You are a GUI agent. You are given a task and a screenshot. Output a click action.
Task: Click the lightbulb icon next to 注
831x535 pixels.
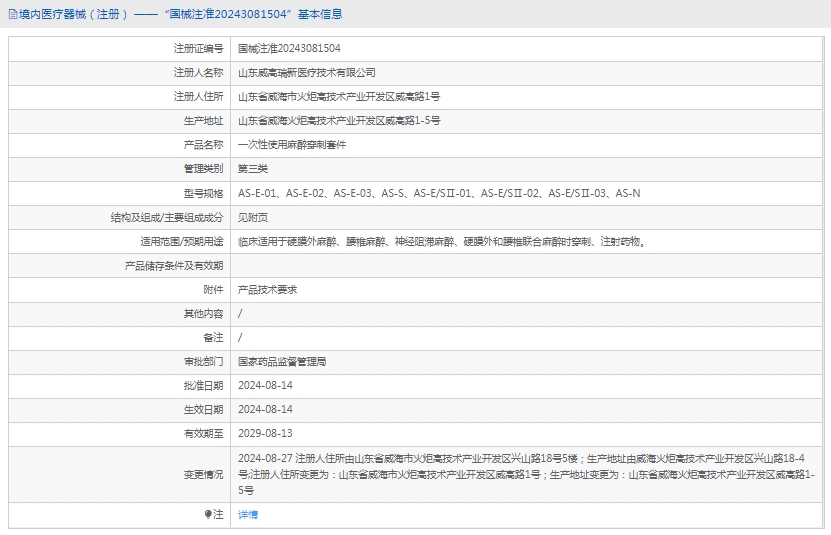[208, 514]
